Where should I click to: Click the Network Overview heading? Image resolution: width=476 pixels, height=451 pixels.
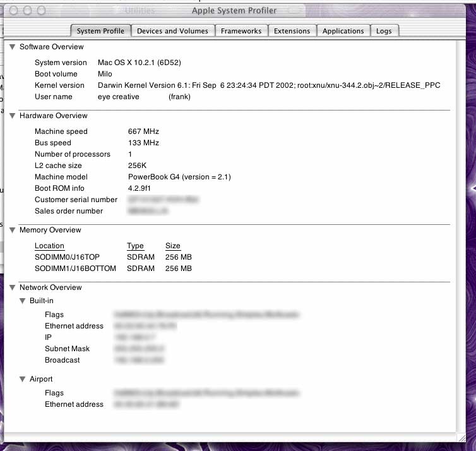point(51,287)
